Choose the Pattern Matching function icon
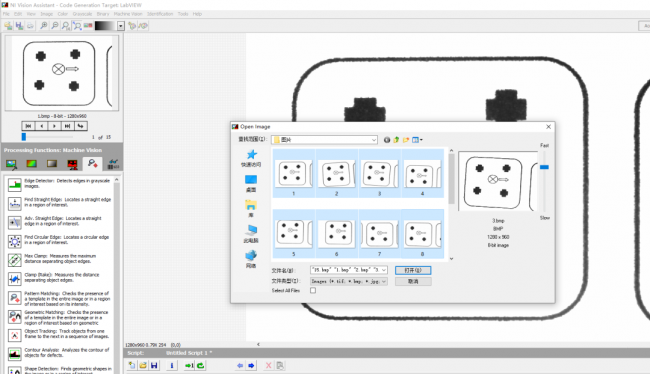The height and width of the screenshot is (374, 650). (15, 298)
